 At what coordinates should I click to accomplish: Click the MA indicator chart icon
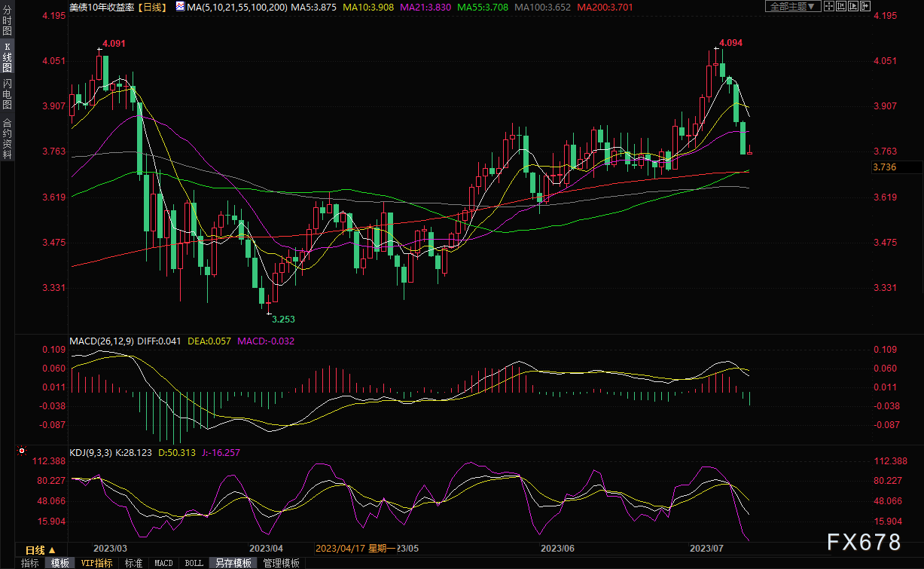pos(180,6)
